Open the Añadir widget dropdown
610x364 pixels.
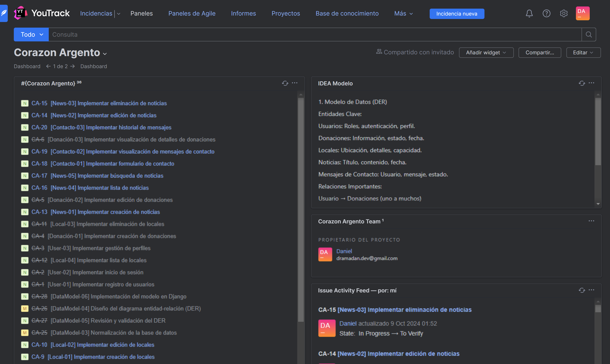[x=486, y=52]
